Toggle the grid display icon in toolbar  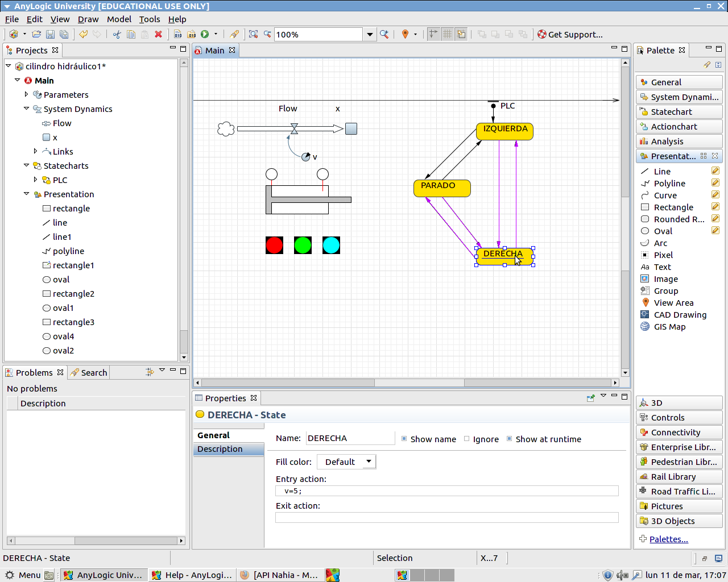coord(448,34)
